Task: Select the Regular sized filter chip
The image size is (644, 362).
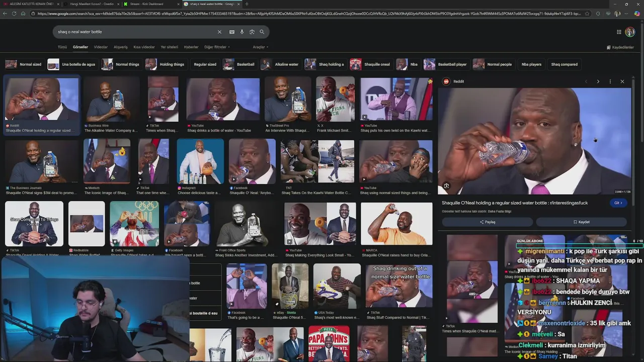Action: click(205, 64)
